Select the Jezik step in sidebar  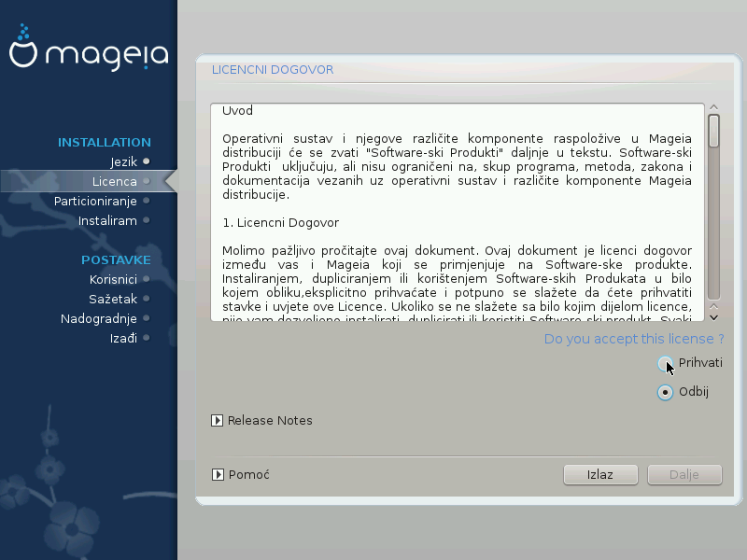124,161
